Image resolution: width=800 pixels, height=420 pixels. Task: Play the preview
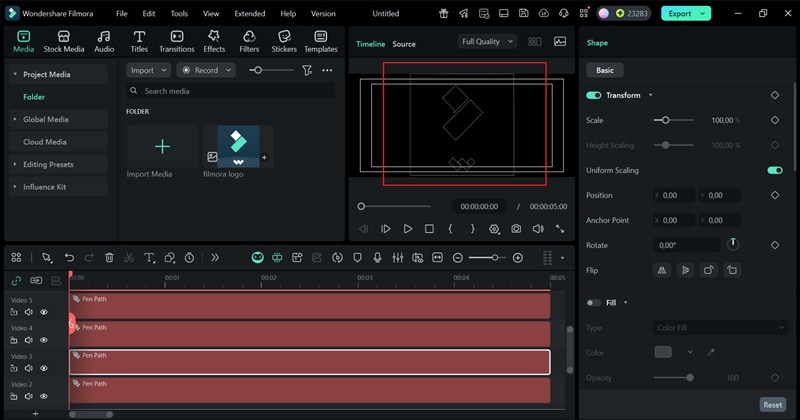click(x=408, y=229)
